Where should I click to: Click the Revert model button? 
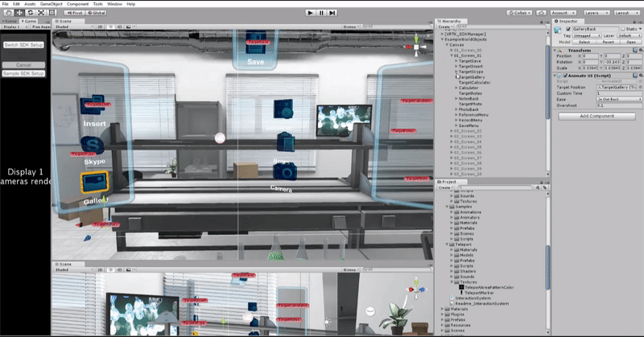(x=609, y=42)
